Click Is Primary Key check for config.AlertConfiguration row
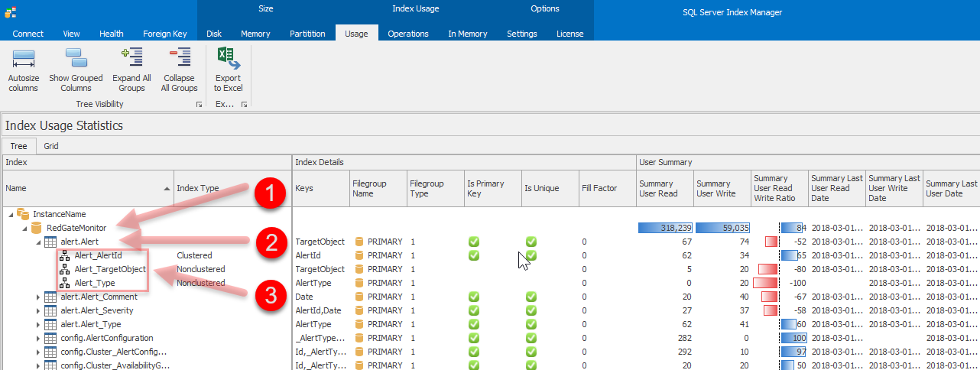 tap(474, 338)
